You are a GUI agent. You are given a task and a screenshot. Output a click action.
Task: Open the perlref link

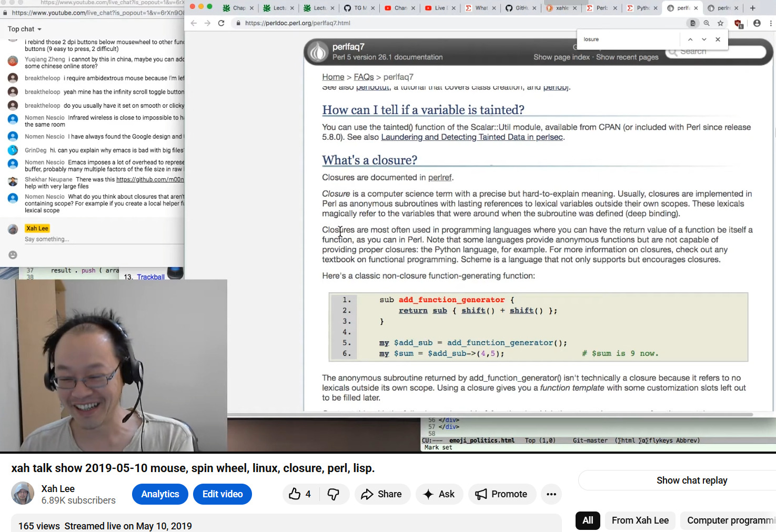pyautogui.click(x=440, y=178)
